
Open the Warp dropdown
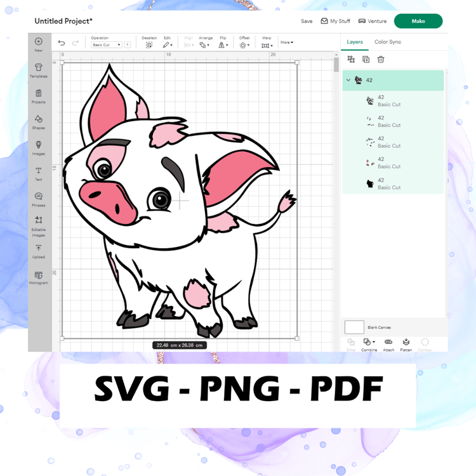(267, 46)
